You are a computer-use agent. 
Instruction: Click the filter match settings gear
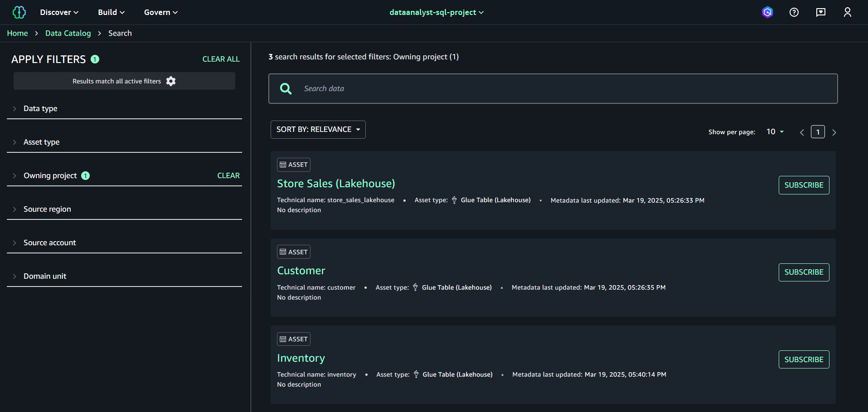coord(171,81)
